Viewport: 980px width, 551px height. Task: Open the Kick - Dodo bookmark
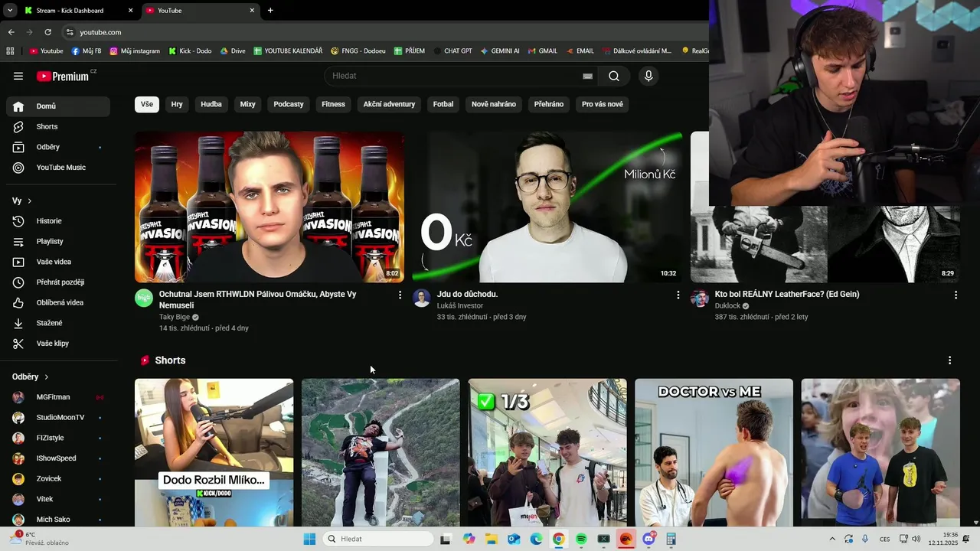[190, 51]
